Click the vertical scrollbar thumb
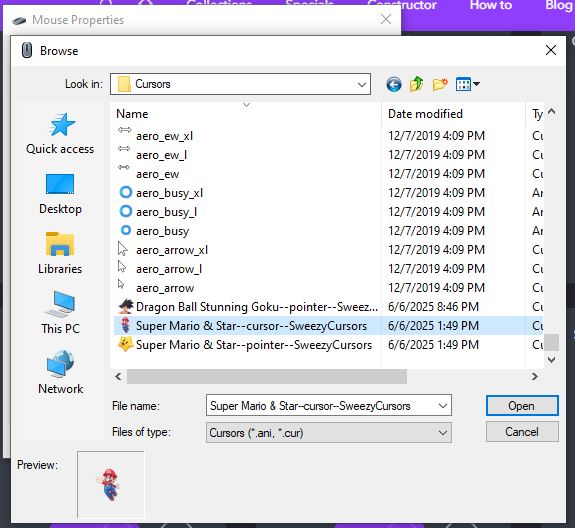Screen dimensions: 575x528 tap(551, 342)
